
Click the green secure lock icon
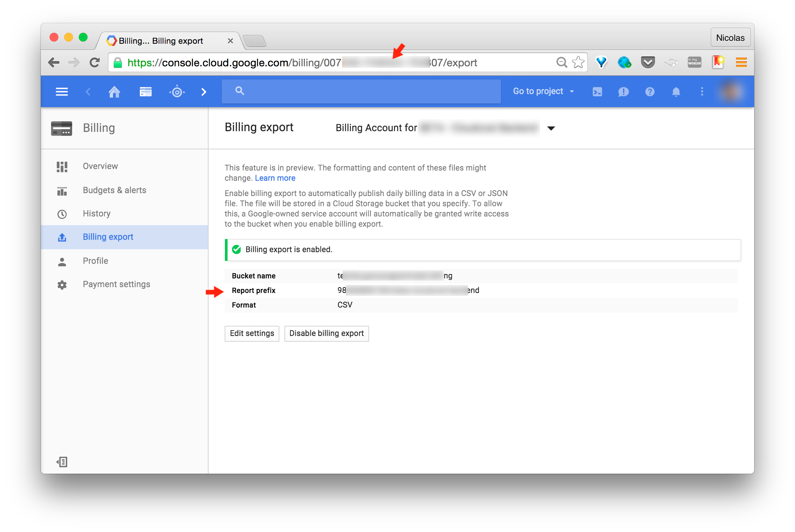click(118, 63)
